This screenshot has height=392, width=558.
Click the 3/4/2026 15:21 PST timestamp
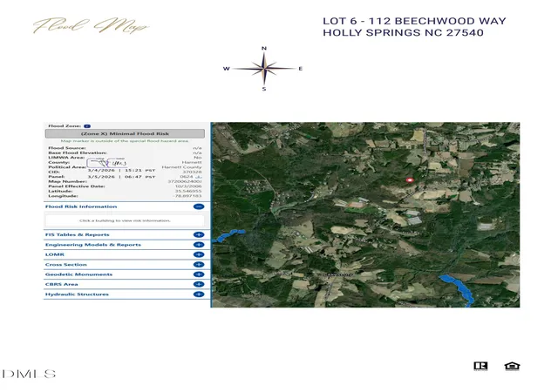121,171
